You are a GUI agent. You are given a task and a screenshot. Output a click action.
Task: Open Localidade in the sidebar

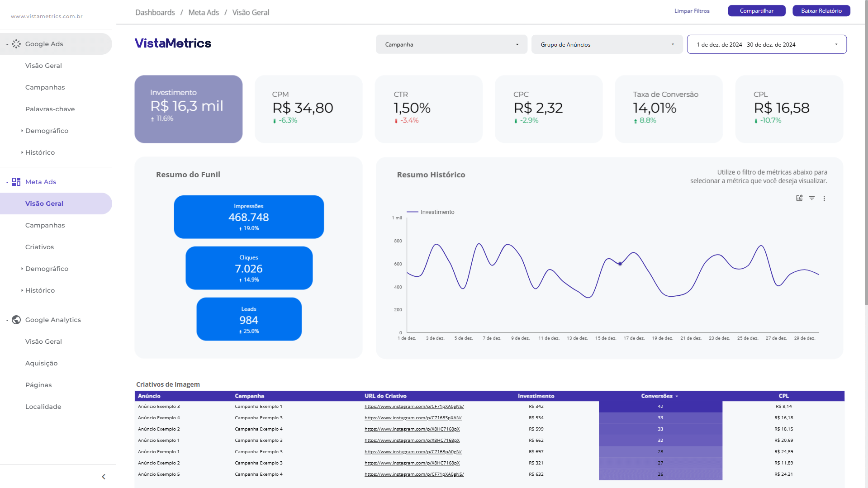tap(43, 407)
